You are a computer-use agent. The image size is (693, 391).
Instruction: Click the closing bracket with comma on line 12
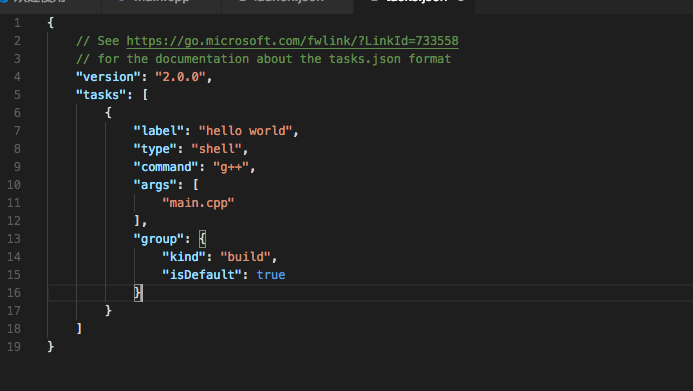[140, 221]
